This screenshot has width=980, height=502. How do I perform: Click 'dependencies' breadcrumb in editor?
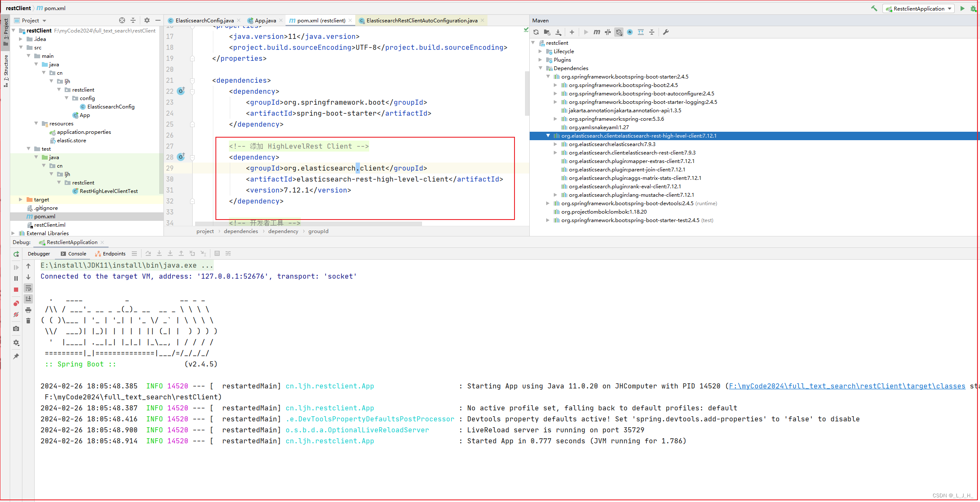coord(241,231)
